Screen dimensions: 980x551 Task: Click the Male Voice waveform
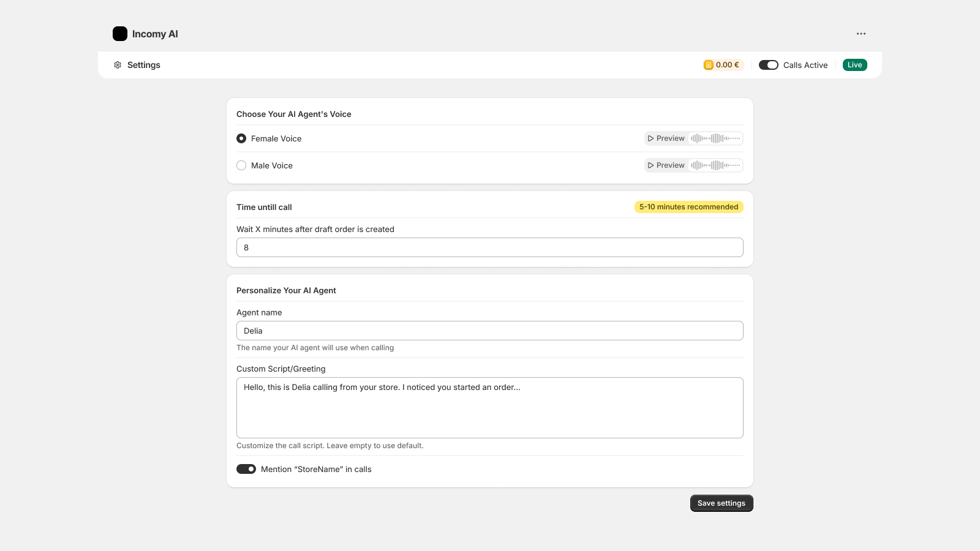tap(715, 165)
